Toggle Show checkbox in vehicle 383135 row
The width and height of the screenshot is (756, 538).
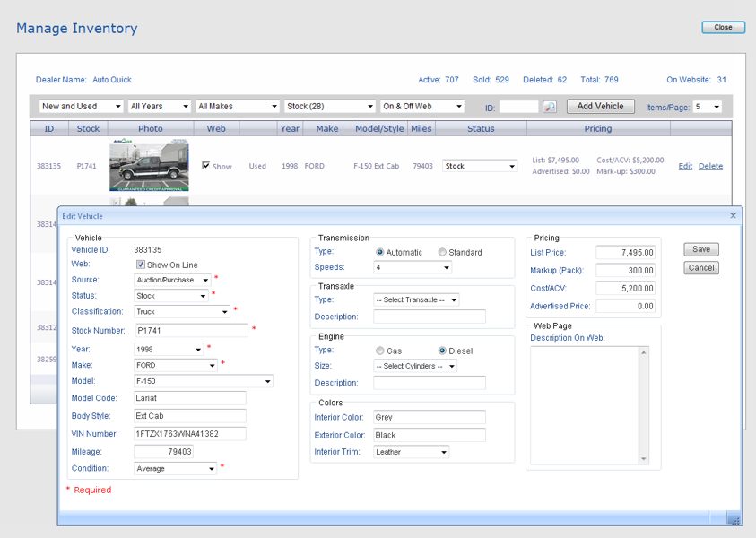[x=206, y=165]
